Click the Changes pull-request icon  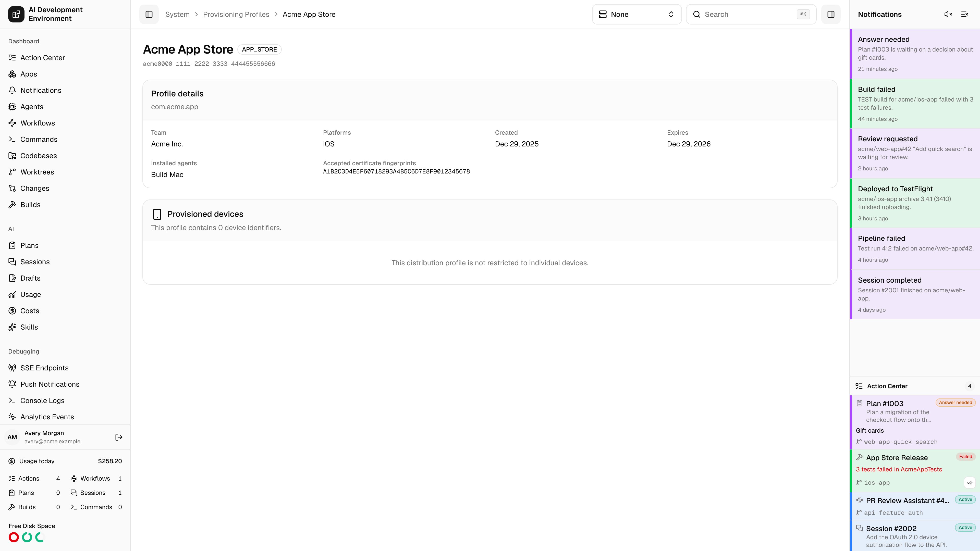pyautogui.click(x=12, y=189)
